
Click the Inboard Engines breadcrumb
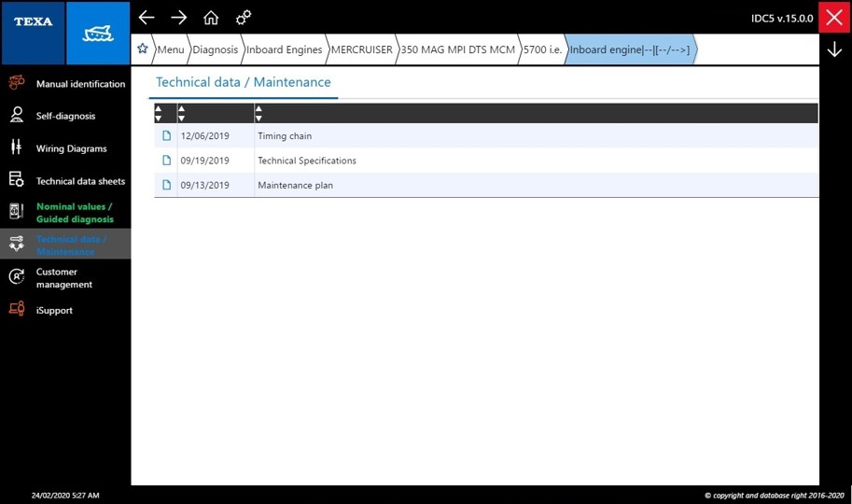click(285, 49)
